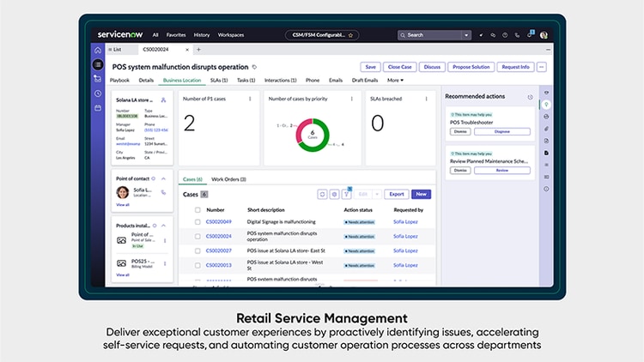Open the help icon in top bar
644x362 pixels.
[505, 35]
